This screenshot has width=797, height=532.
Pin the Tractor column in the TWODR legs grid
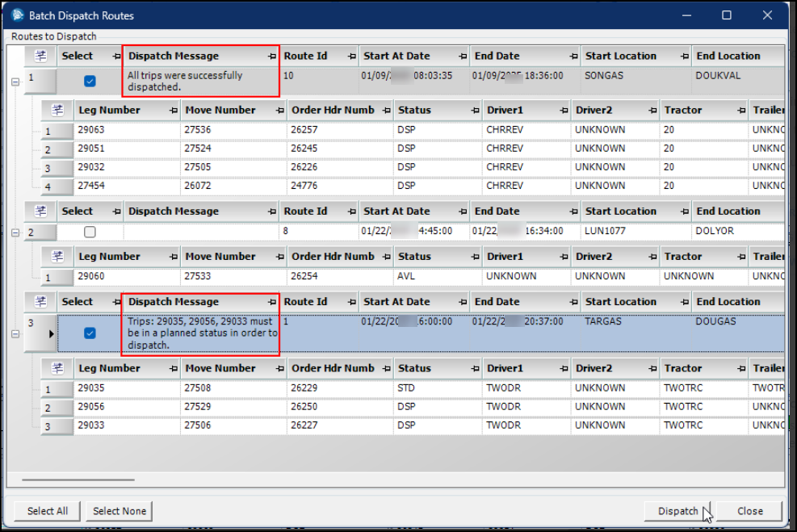coord(742,369)
